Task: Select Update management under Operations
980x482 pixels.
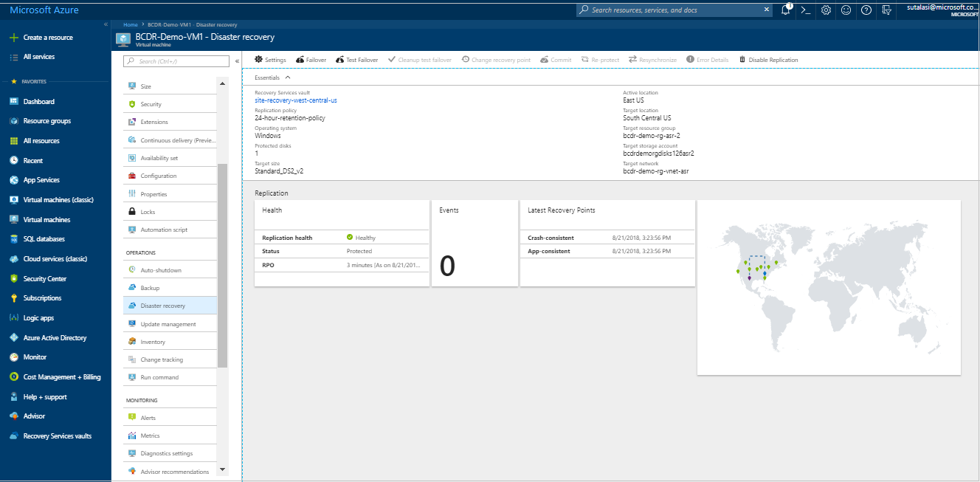Action: pyautogui.click(x=170, y=324)
